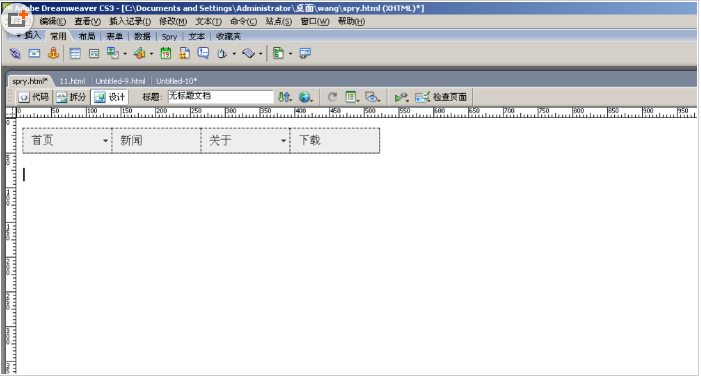Viewport: 701px width, 376px height.
Task: Click the Hyperlink insert icon
Action: click(x=15, y=54)
